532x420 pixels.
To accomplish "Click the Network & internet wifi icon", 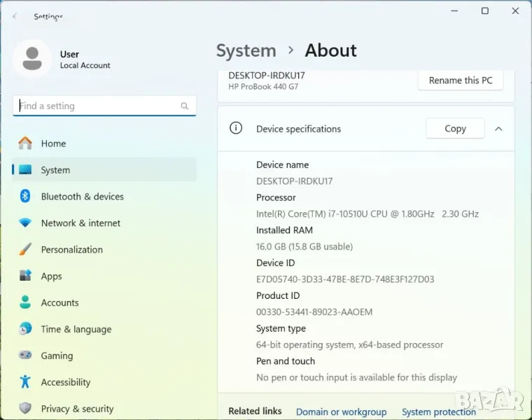I will pyautogui.click(x=25, y=223).
